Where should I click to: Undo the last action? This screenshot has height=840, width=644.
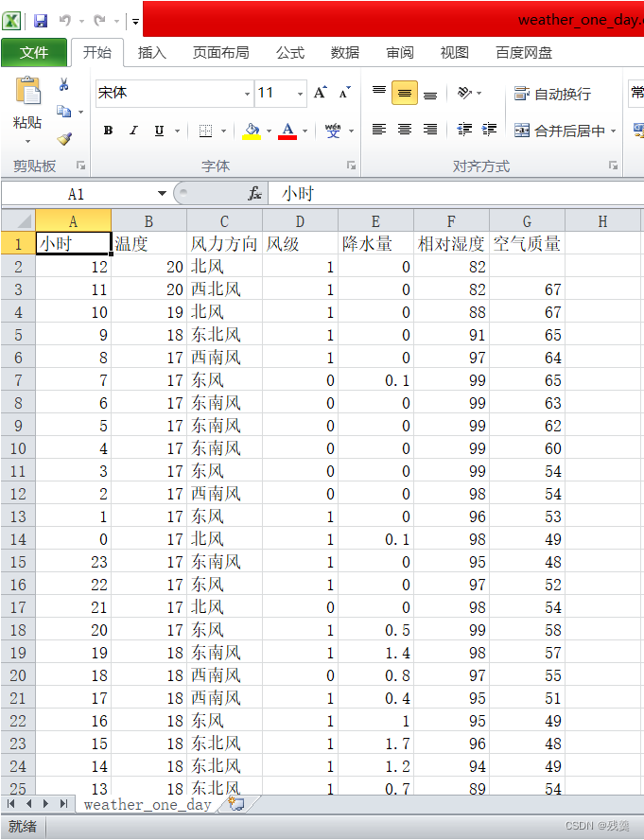pyautogui.click(x=65, y=21)
